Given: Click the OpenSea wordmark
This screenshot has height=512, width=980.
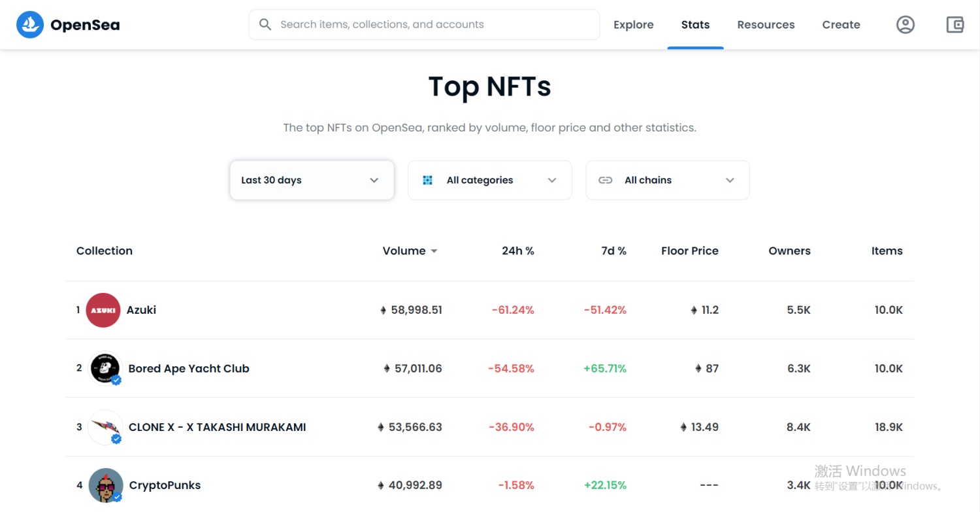Looking at the screenshot, I should 85,26.
